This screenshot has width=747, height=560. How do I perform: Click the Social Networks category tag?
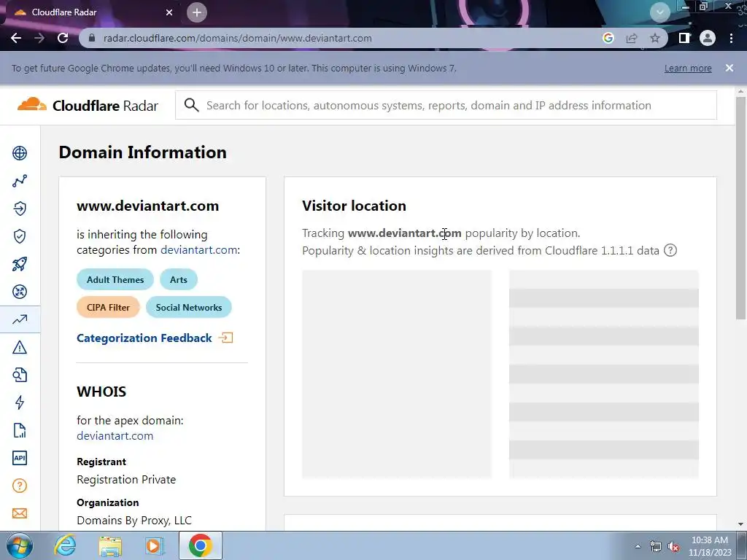tap(189, 307)
